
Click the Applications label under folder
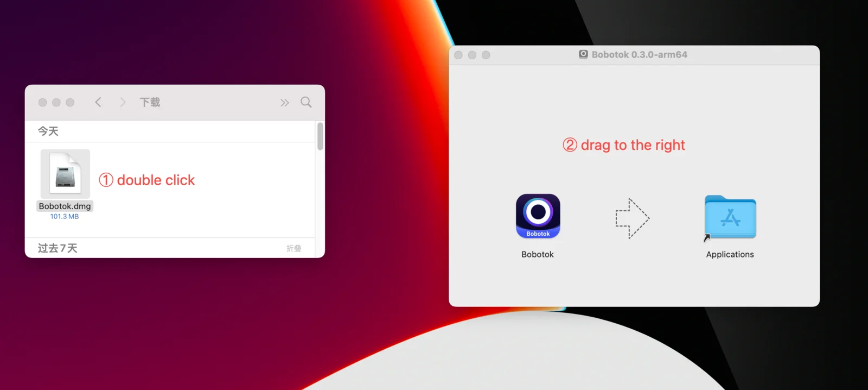pos(730,254)
